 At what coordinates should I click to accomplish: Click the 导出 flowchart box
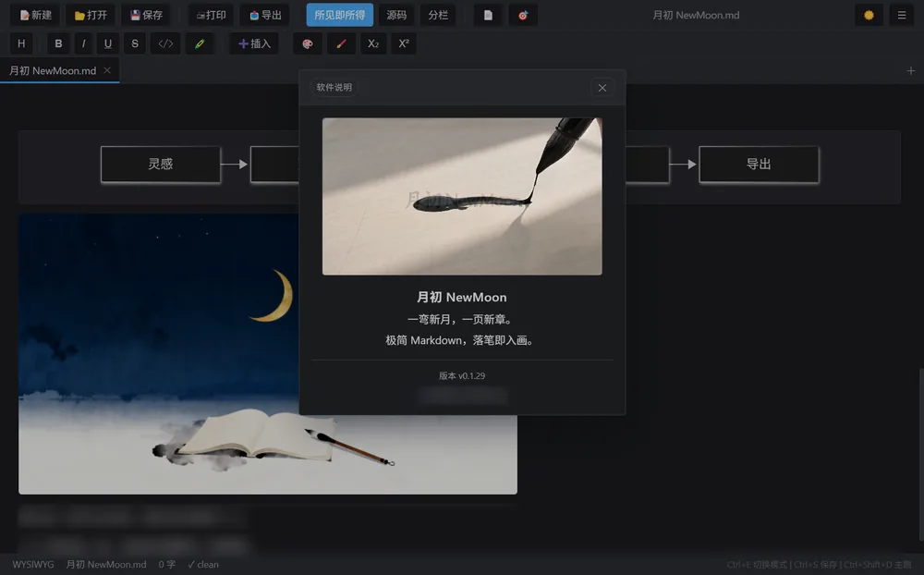[759, 164]
